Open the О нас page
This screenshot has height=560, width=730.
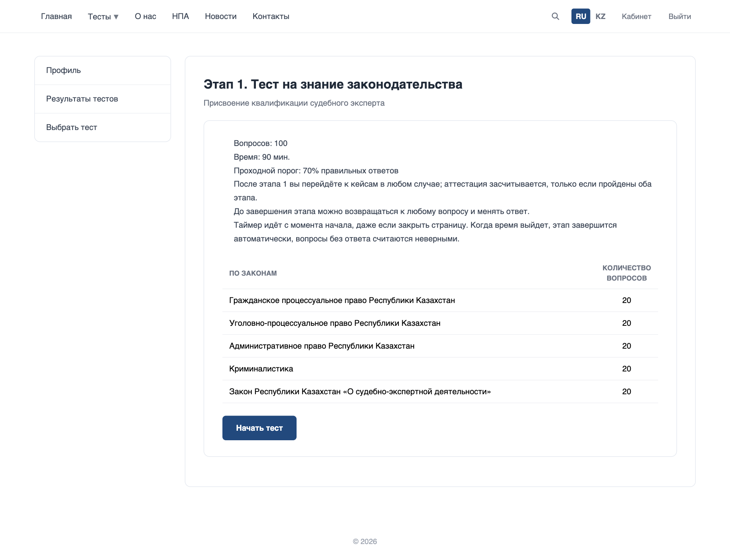[146, 16]
